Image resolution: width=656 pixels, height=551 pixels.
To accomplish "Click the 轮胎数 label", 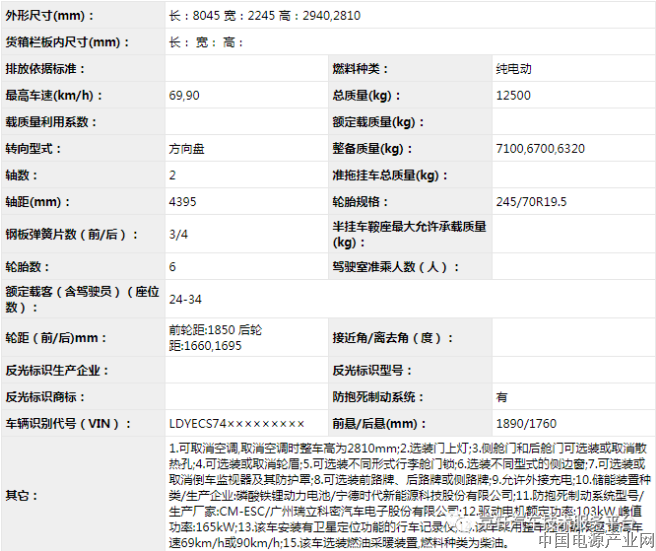I will (27, 267).
